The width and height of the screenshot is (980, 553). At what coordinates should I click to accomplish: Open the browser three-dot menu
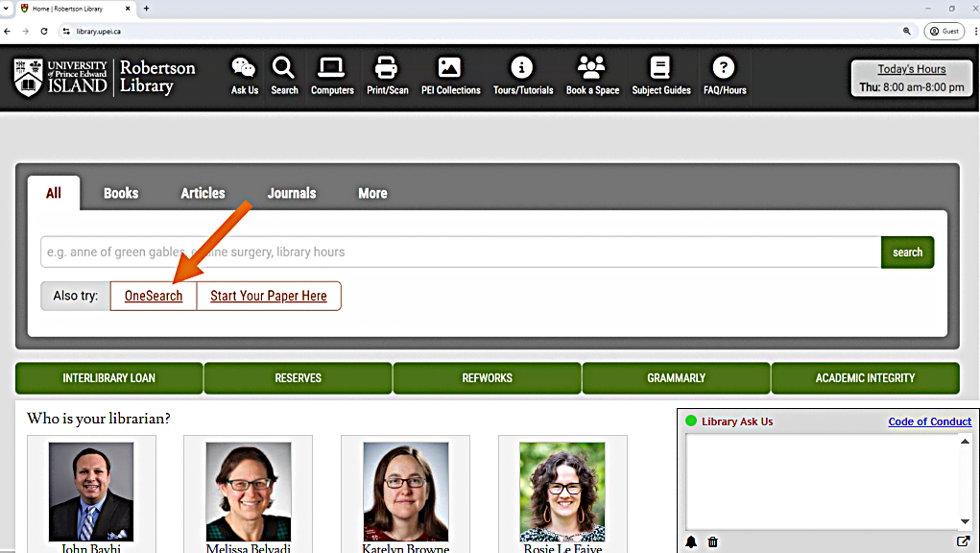point(975,32)
